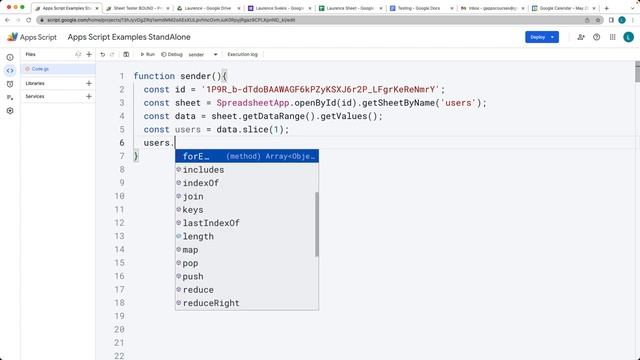Click the Deploy button
640x360 pixels.
point(542,37)
